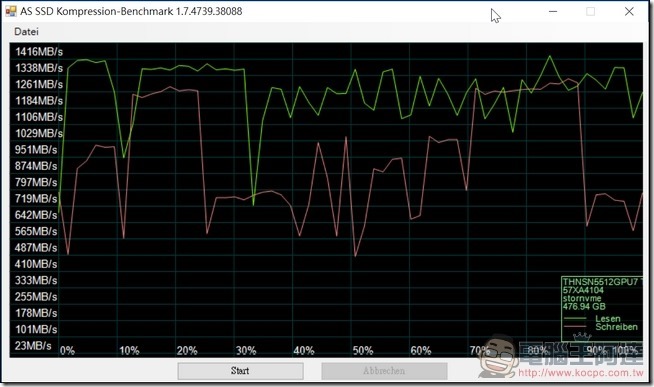This screenshot has height=387, width=654.
Task: Click the AS SSD app icon in title bar
Action: 10,11
